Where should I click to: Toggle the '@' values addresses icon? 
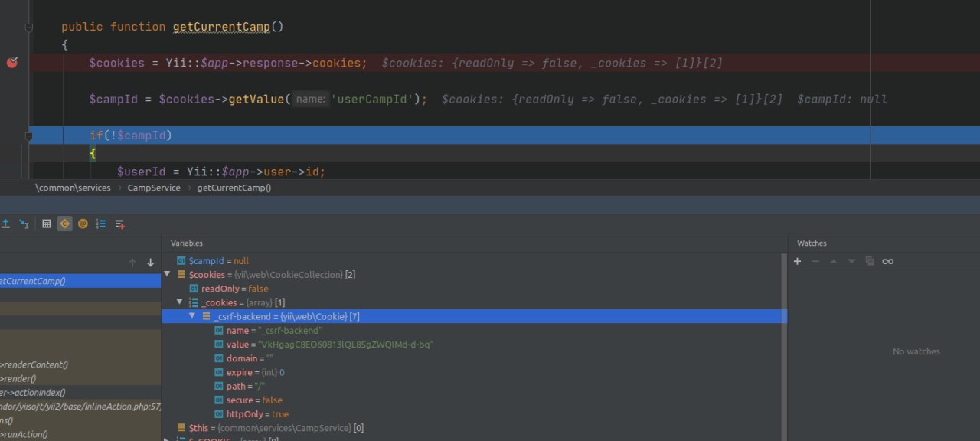coord(83,224)
